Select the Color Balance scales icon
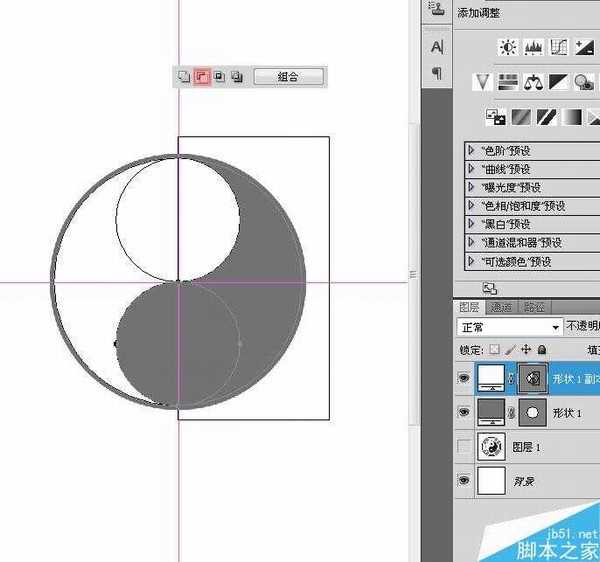 pyautogui.click(x=533, y=82)
